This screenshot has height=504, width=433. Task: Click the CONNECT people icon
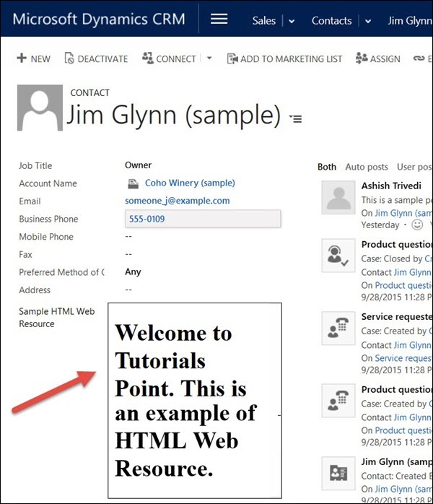click(148, 58)
